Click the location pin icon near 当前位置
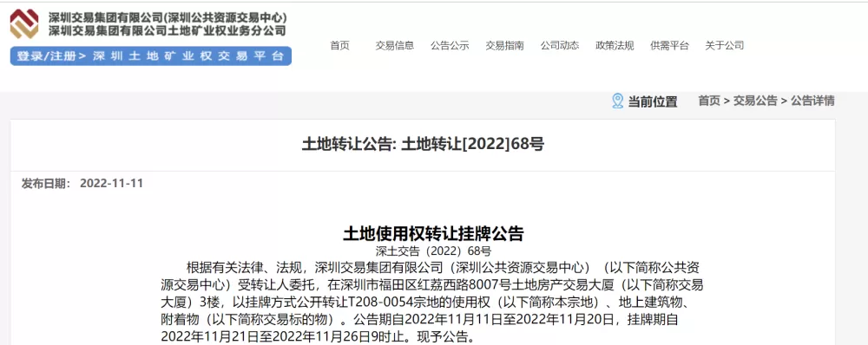The image size is (868, 345). (x=617, y=101)
